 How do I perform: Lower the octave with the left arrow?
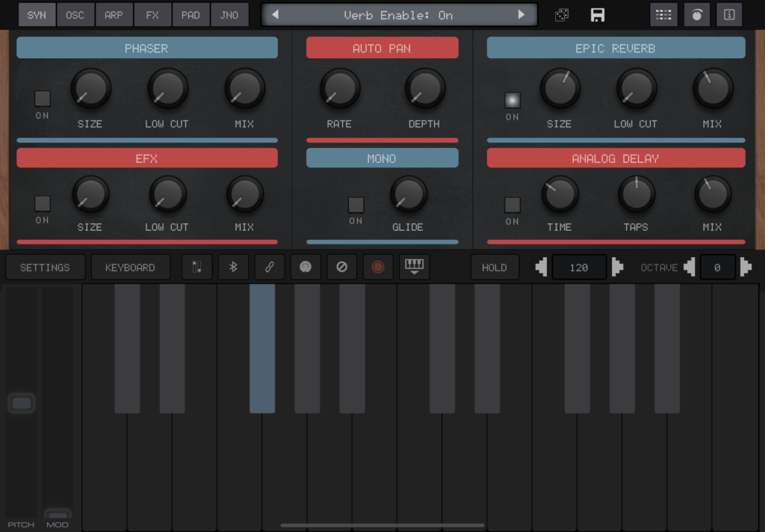689,267
